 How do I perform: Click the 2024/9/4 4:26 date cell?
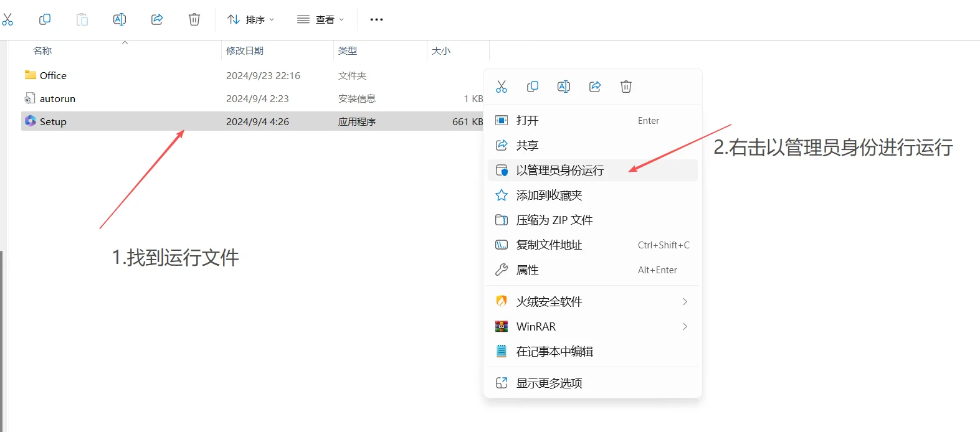[x=257, y=121]
